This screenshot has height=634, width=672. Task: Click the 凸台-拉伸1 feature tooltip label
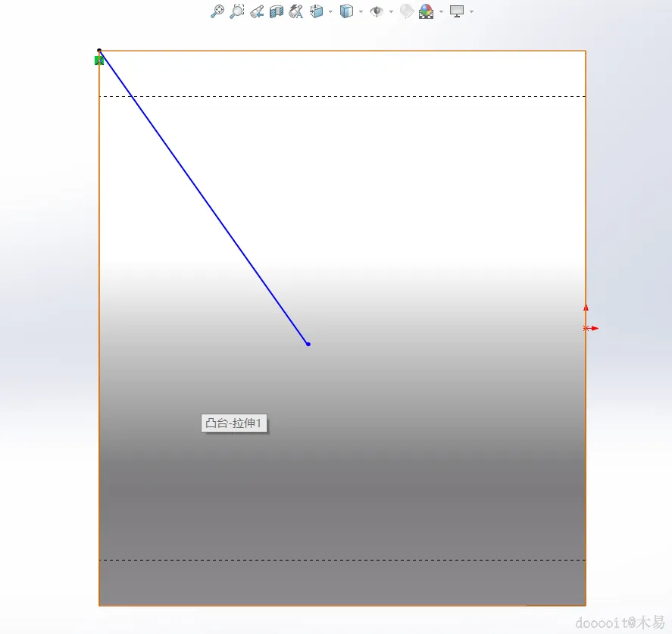(x=234, y=423)
